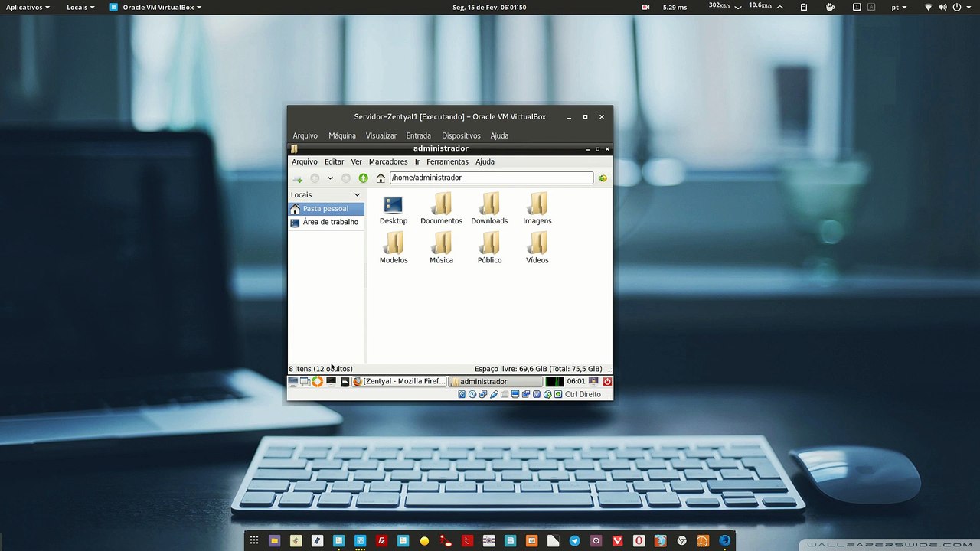Open Chrome from the dock

pos(682,541)
